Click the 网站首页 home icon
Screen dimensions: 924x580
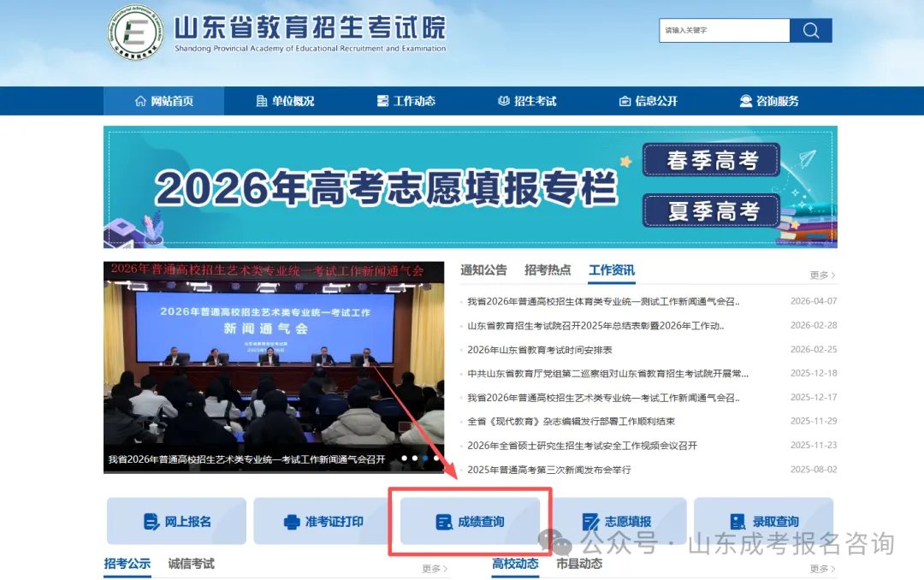(x=141, y=101)
